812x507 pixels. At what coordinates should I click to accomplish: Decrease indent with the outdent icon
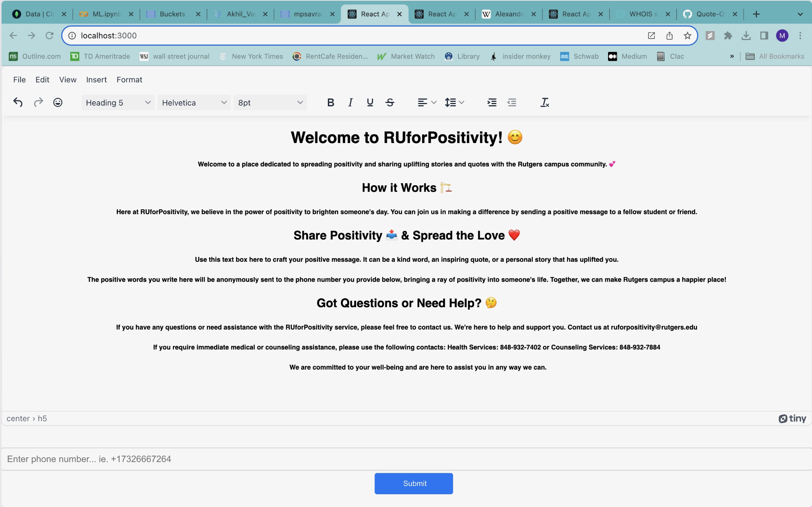(512, 102)
